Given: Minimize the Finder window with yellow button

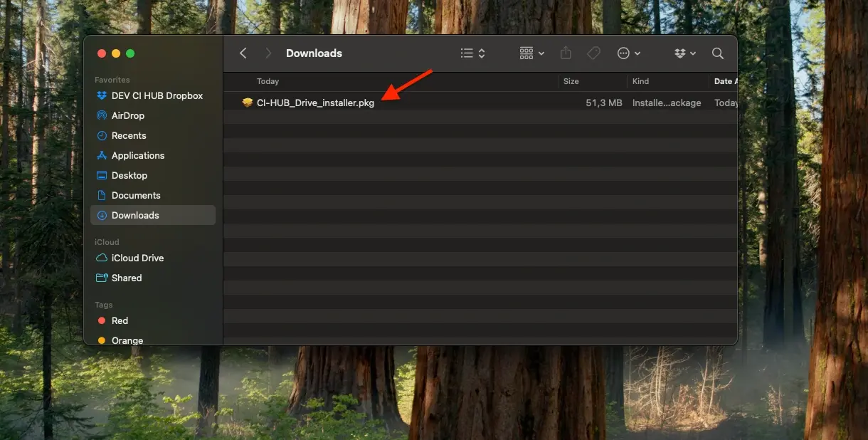Looking at the screenshot, I should coord(116,53).
